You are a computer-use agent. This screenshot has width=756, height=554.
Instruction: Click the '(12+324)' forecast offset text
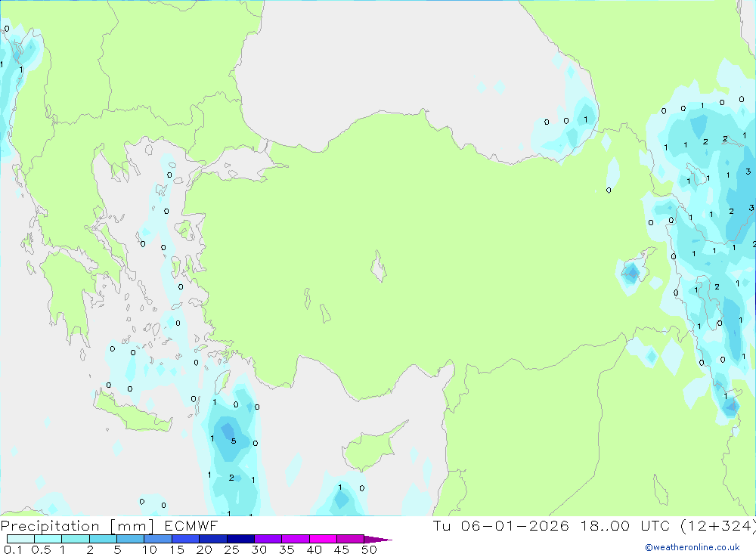[x=718, y=526]
